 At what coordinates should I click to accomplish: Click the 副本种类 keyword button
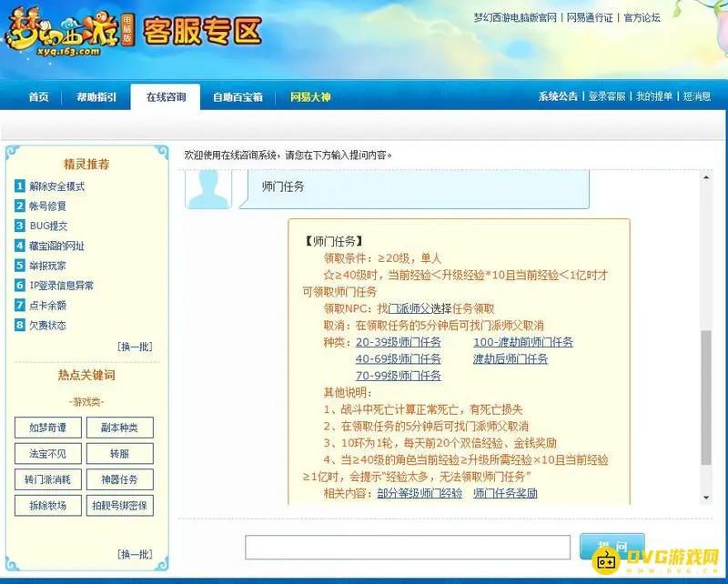click(x=120, y=428)
